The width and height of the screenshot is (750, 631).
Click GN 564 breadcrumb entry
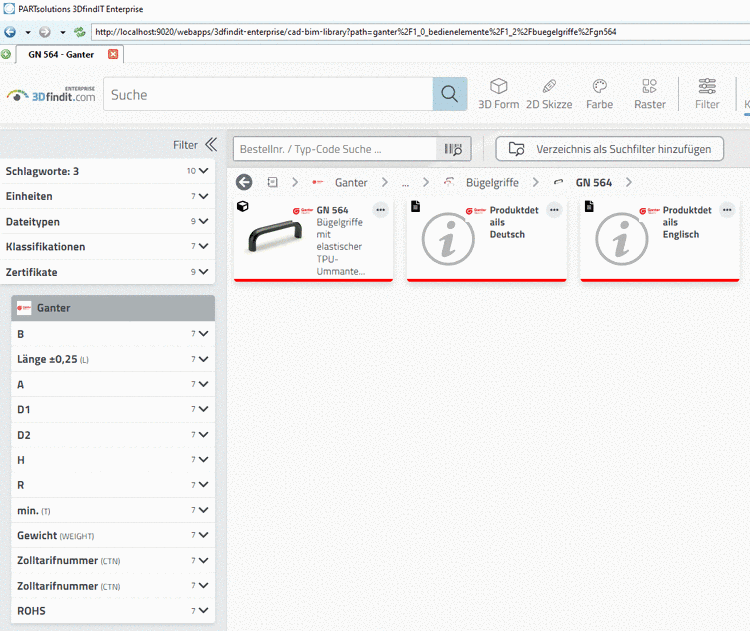pyautogui.click(x=594, y=182)
